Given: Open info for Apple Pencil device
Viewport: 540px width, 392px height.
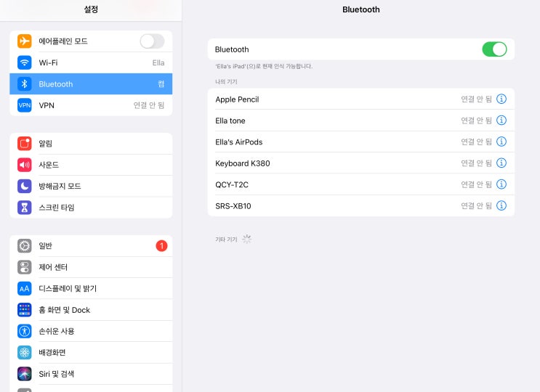Looking at the screenshot, I should coord(501,99).
